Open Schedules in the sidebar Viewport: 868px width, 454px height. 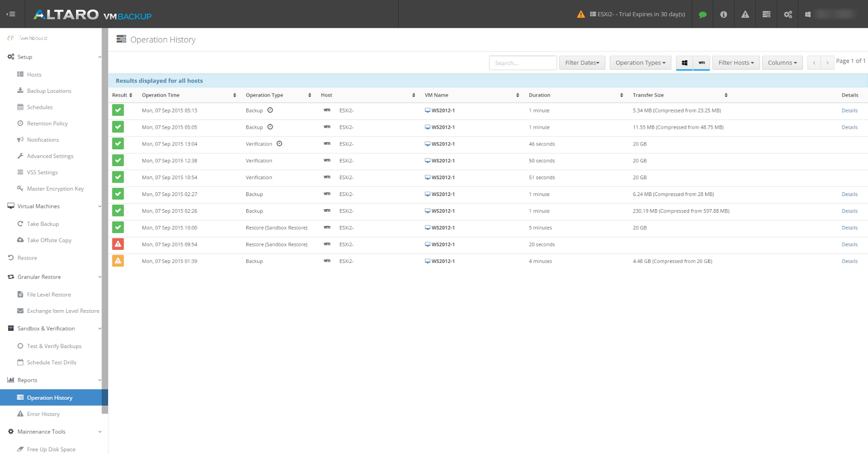point(40,108)
